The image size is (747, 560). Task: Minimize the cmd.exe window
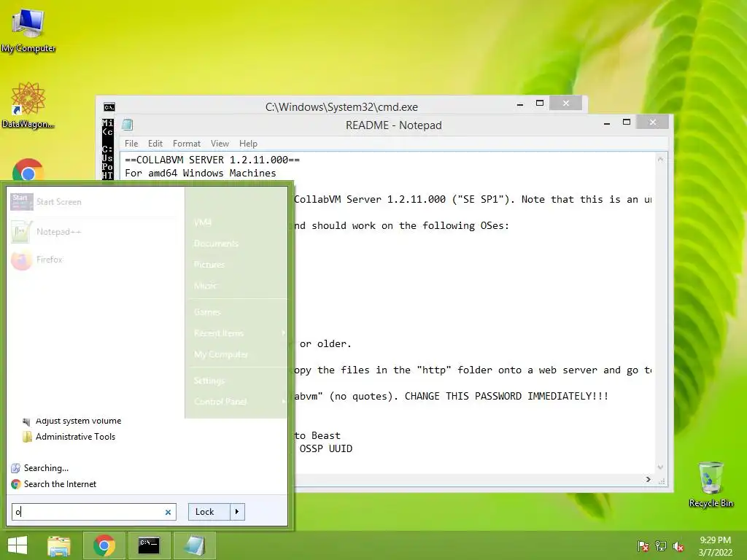pos(520,104)
